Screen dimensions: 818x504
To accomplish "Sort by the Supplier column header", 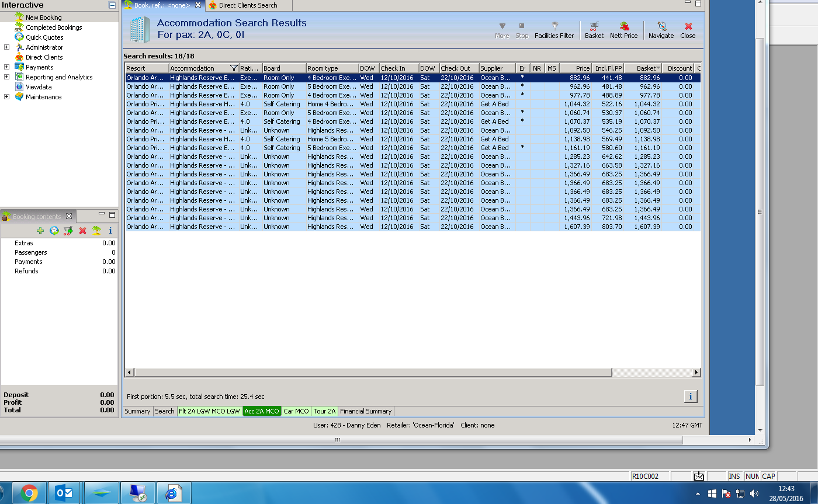I will coord(497,68).
